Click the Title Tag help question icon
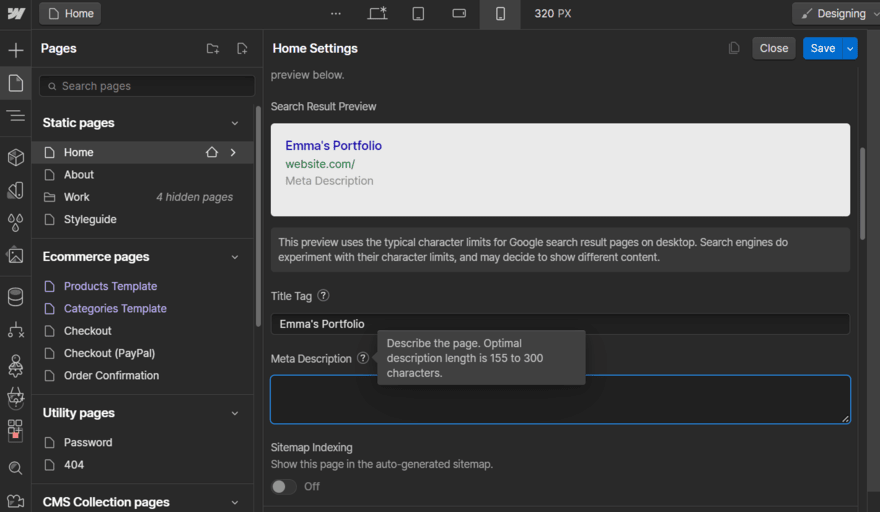The image size is (880, 512). (323, 295)
